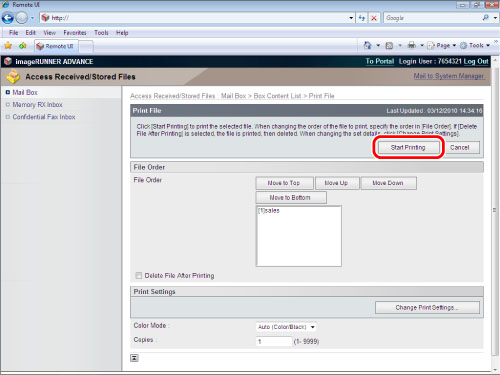
Task: Open Memory RX Inbox in sidebar
Action: click(x=37, y=105)
